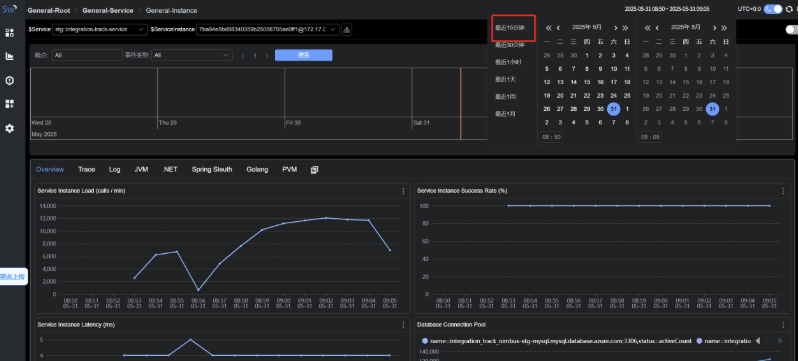This screenshot has width=799, height=361.
Task: Click topology icon beside $ServiceInstance selector
Action: 347,30
